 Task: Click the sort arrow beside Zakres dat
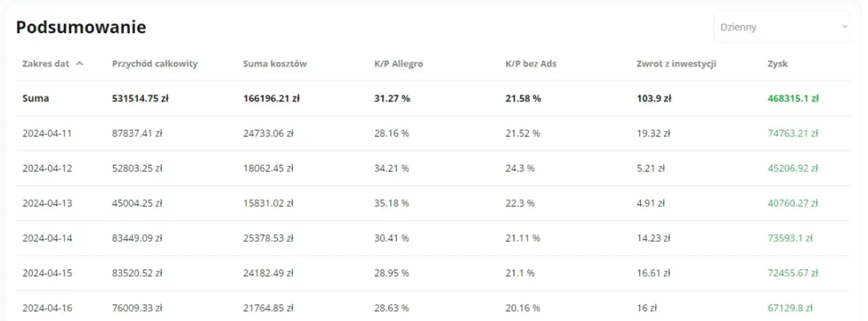(x=80, y=64)
